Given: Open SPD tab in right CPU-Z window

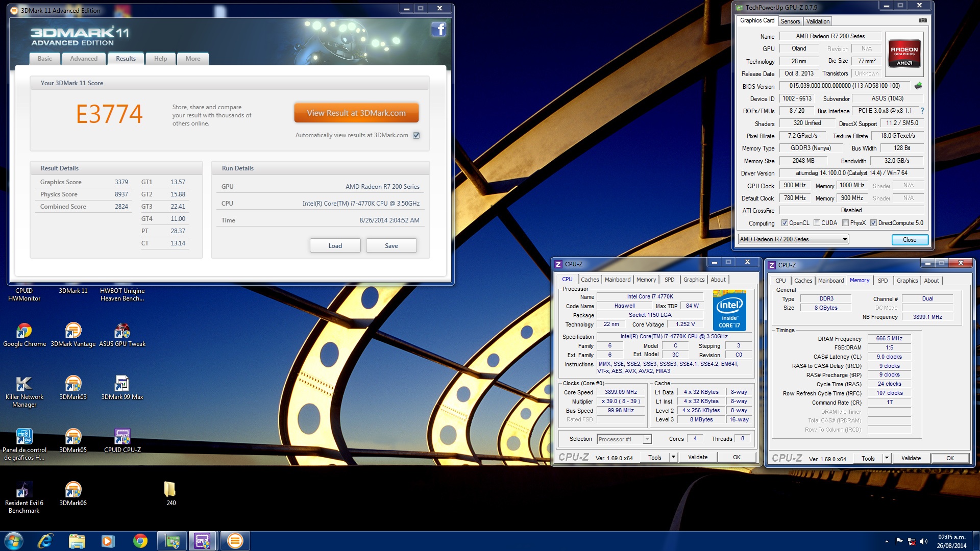Looking at the screenshot, I should click(883, 281).
